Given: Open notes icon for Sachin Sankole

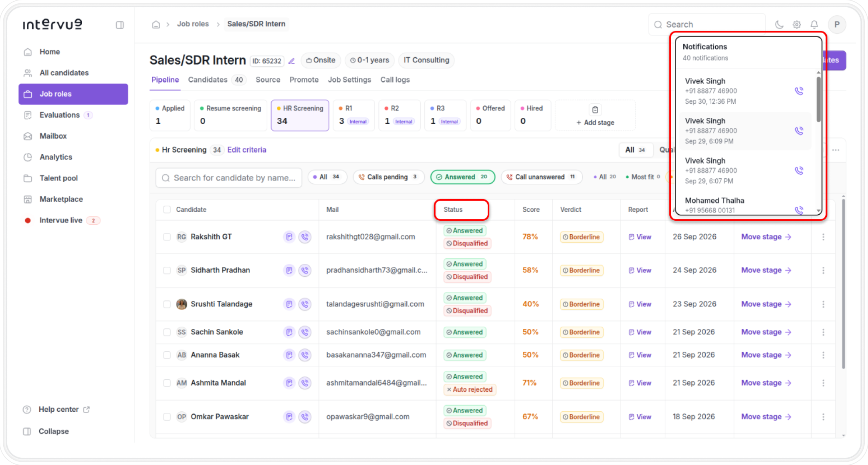Looking at the screenshot, I should coord(289,332).
